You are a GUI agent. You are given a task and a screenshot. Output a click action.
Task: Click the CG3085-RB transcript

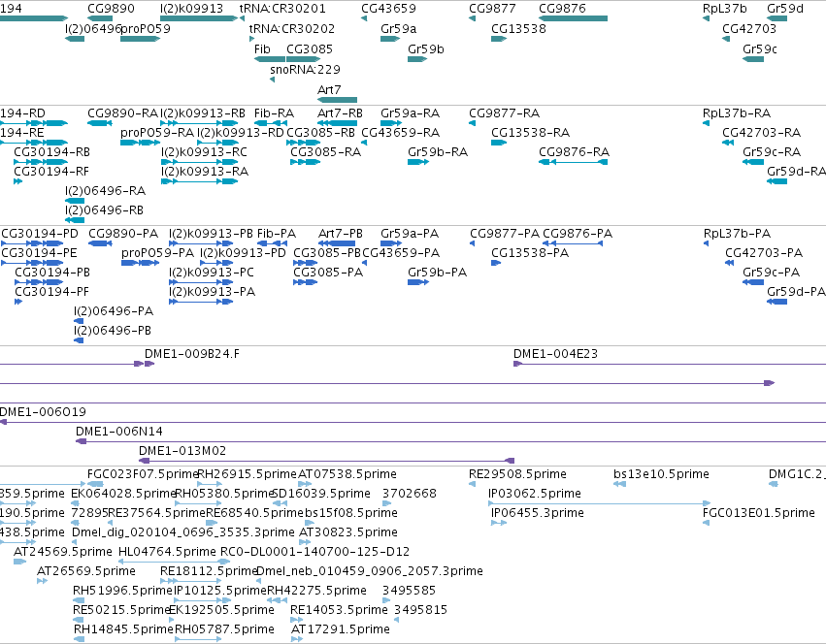tap(304, 143)
